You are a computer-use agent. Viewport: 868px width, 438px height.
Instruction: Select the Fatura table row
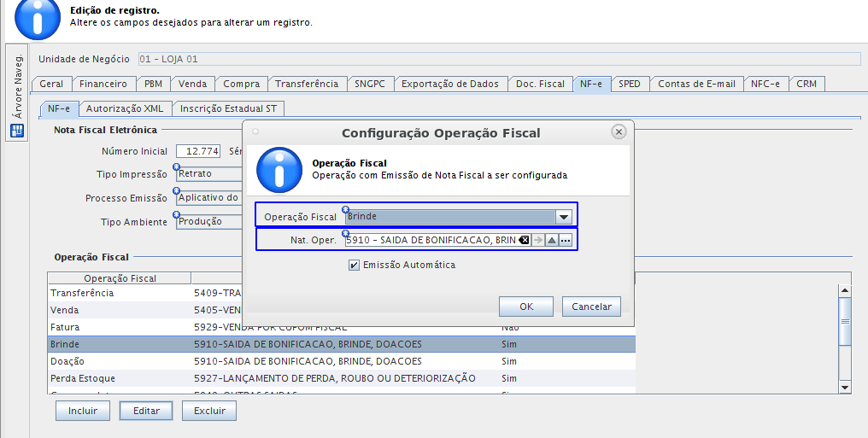[x=341, y=327]
